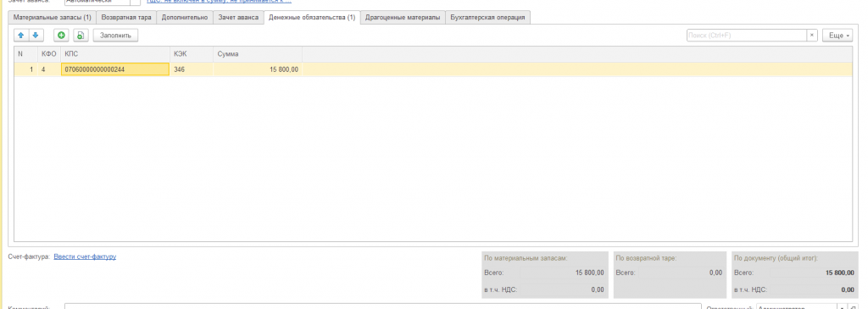Viewport: 868px width, 309px height.
Task: Select the Сумма cell 15 800,00 in the table
Action: 258,69
